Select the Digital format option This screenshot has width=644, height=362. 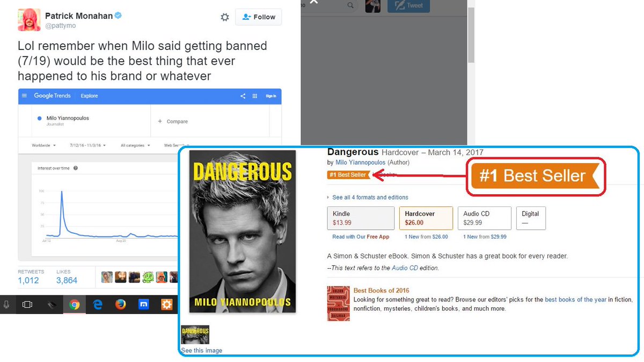[x=531, y=218]
